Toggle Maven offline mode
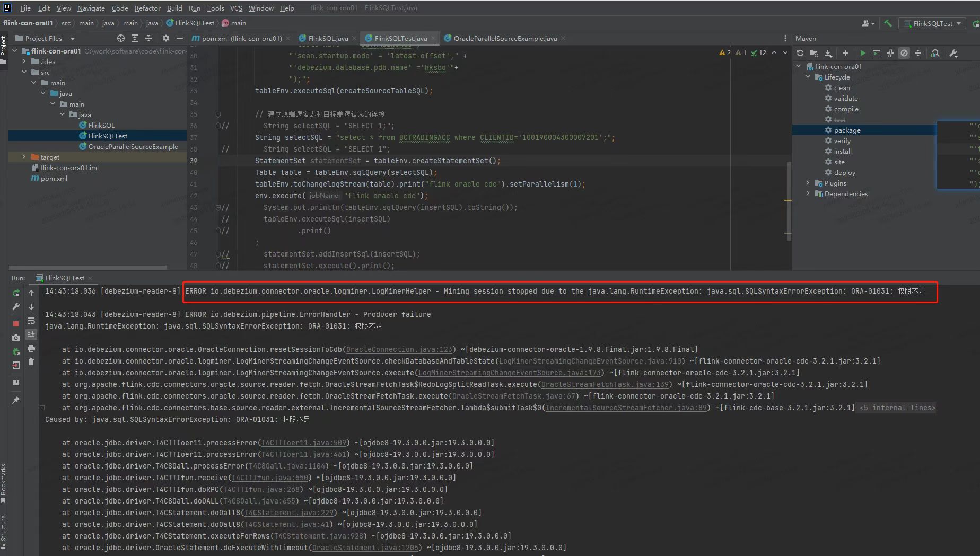Image resolution: width=980 pixels, height=556 pixels. click(x=890, y=53)
